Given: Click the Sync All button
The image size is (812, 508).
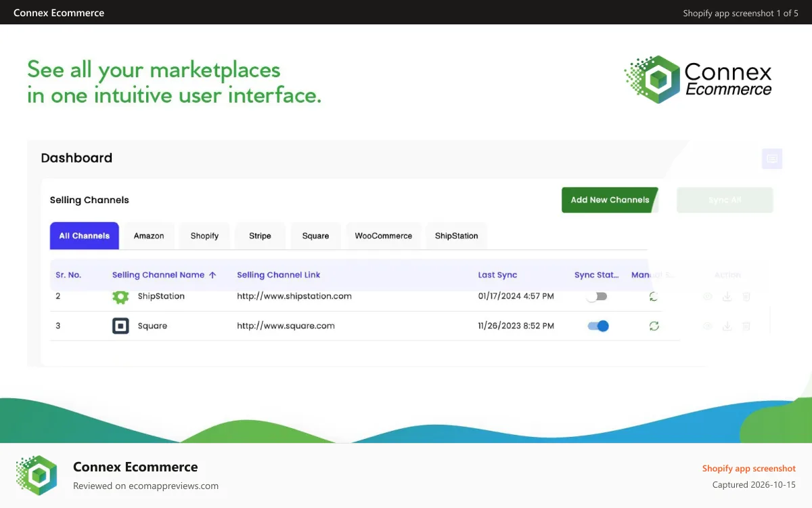Looking at the screenshot, I should 725,200.
